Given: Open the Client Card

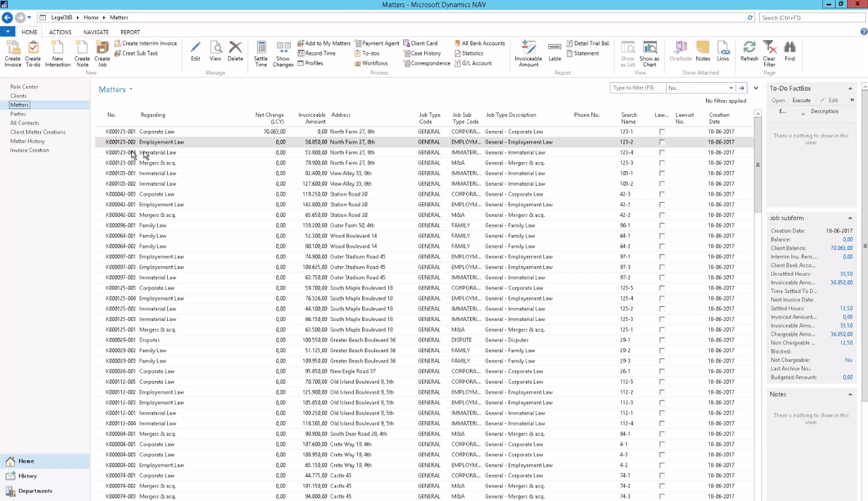Looking at the screenshot, I should [x=420, y=43].
